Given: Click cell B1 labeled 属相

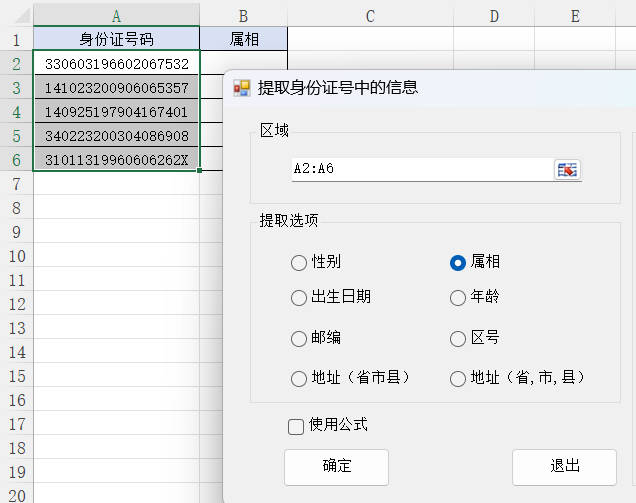Looking at the screenshot, I should pyautogui.click(x=243, y=39).
